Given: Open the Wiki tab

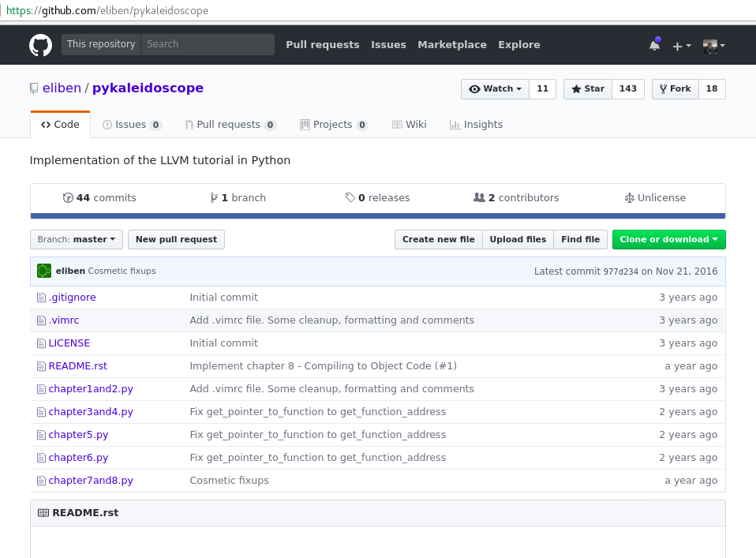Looking at the screenshot, I should click(x=409, y=125).
